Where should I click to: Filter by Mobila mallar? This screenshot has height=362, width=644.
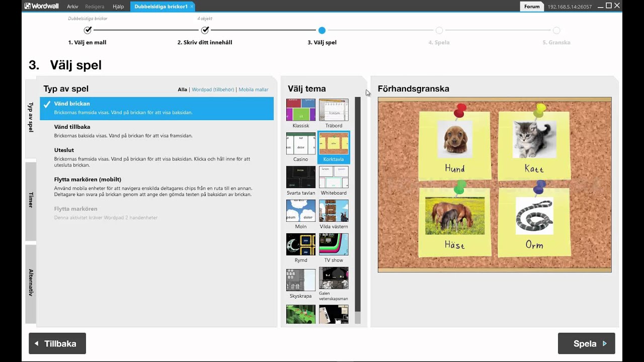[x=254, y=89]
